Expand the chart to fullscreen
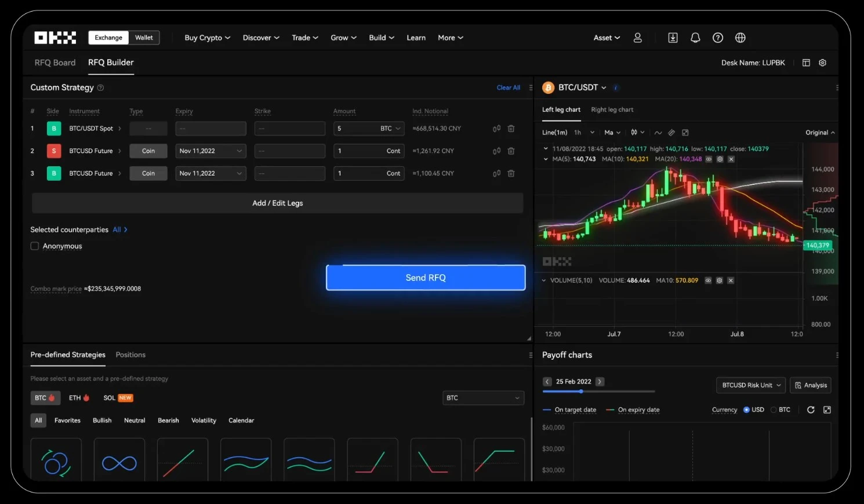Screen dimensions: 864x504 [685, 132]
